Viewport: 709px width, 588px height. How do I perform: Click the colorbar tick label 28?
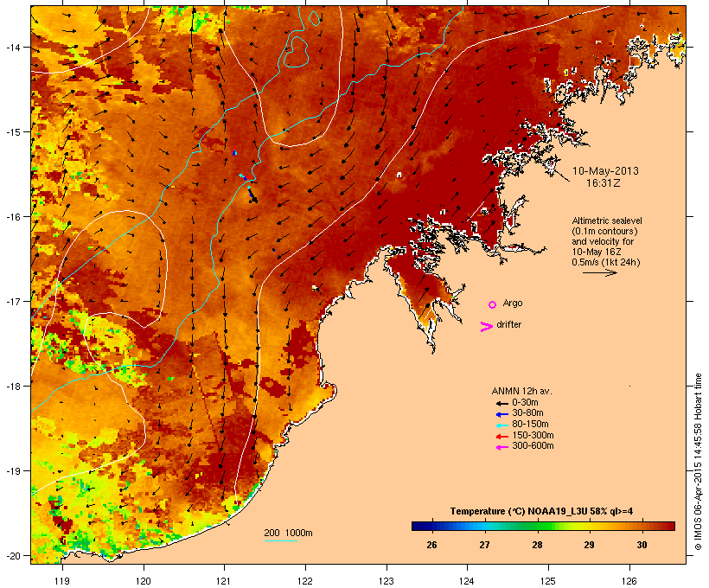(x=537, y=545)
